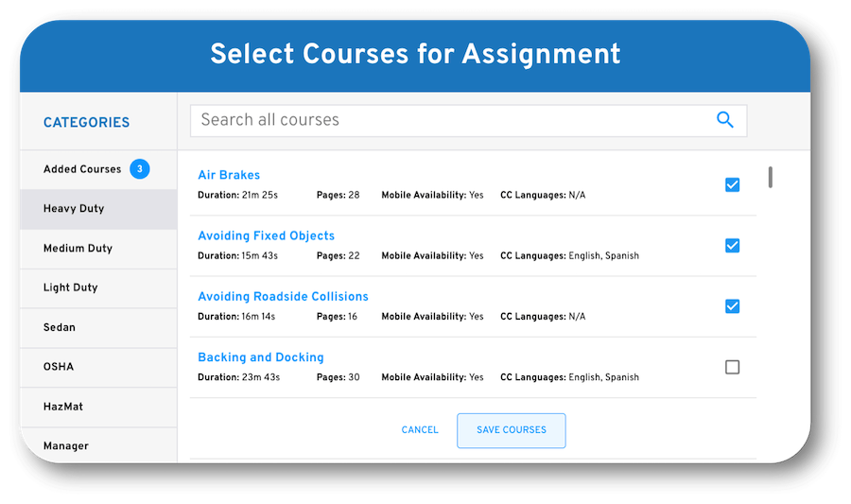Viewport: 851px width, 504px height.
Task: Open the Air Brakes course link
Action: (229, 175)
